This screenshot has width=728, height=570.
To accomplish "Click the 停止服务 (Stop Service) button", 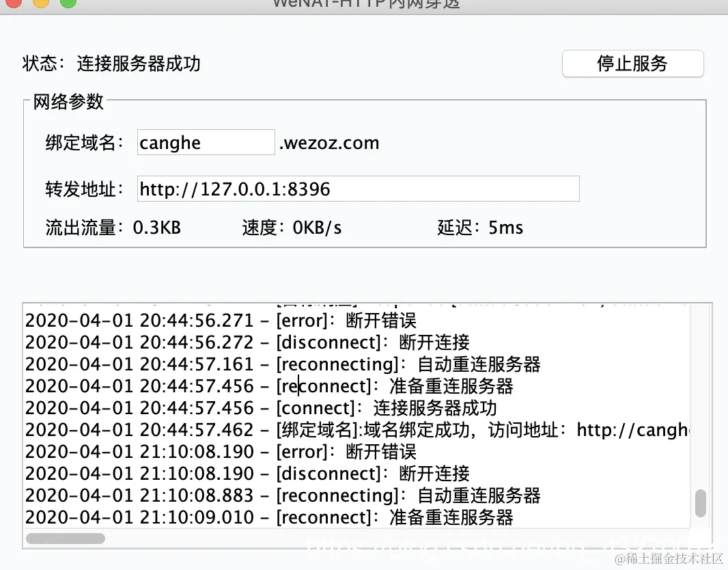I will coord(632,63).
